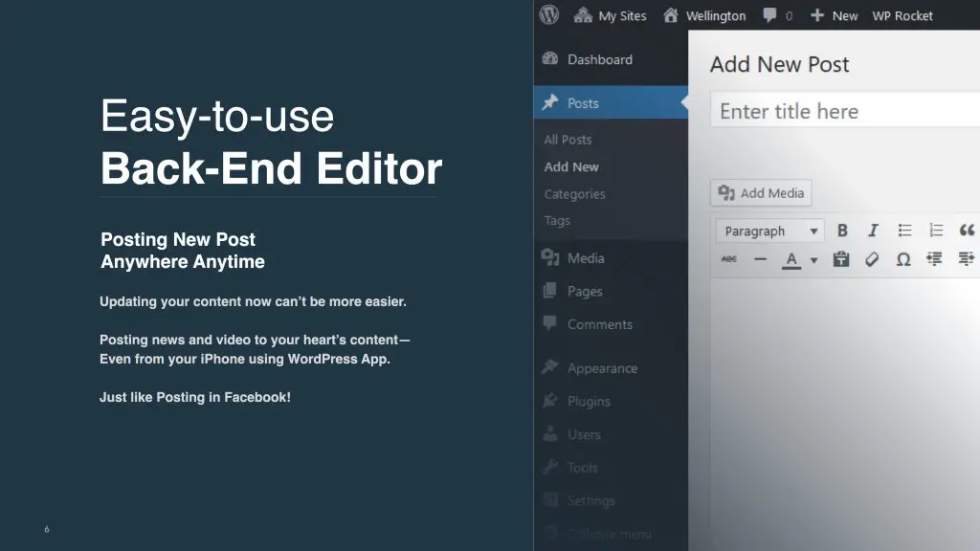The width and height of the screenshot is (980, 551).
Task: Insert a bulleted list
Action: pos(904,231)
